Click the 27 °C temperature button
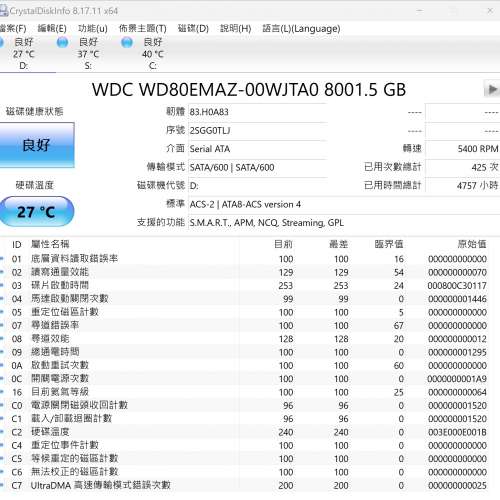The height and width of the screenshot is (500, 500). (x=36, y=212)
